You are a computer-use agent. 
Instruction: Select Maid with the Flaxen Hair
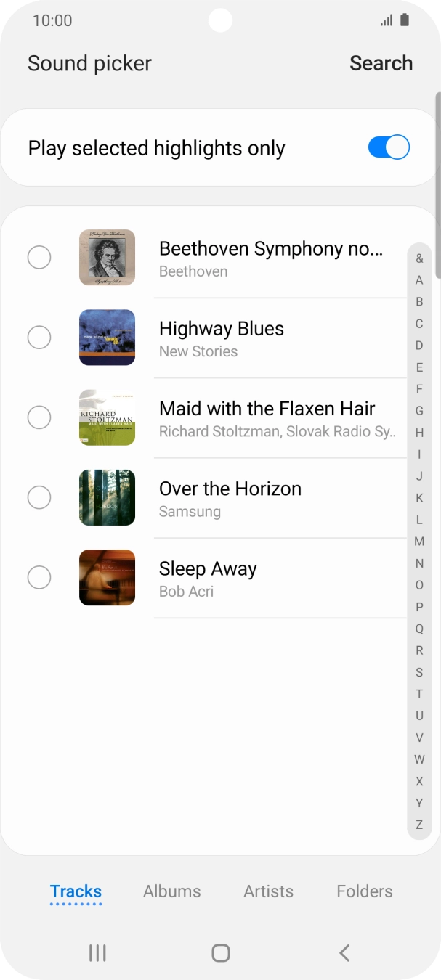point(39,417)
